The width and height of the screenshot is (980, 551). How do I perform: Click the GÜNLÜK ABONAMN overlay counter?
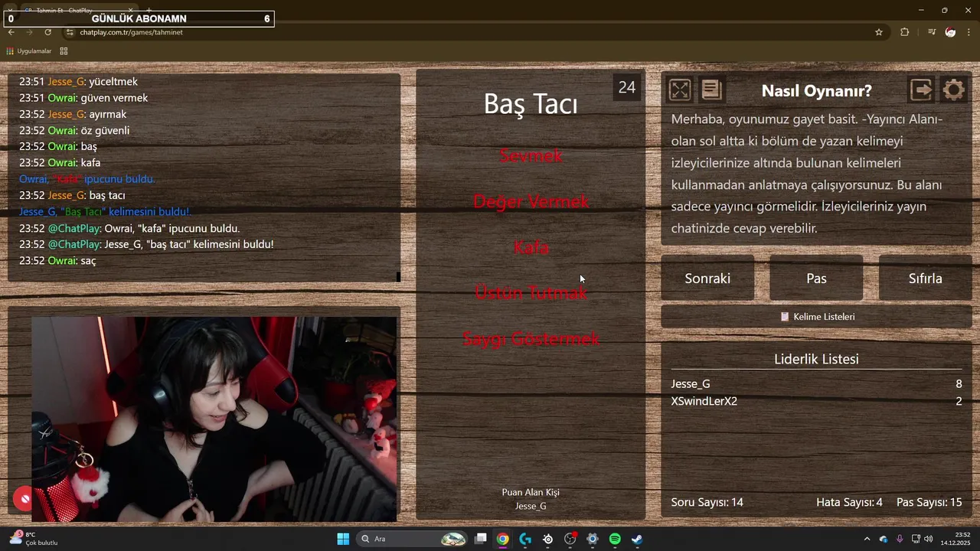[x=139, y=18]
